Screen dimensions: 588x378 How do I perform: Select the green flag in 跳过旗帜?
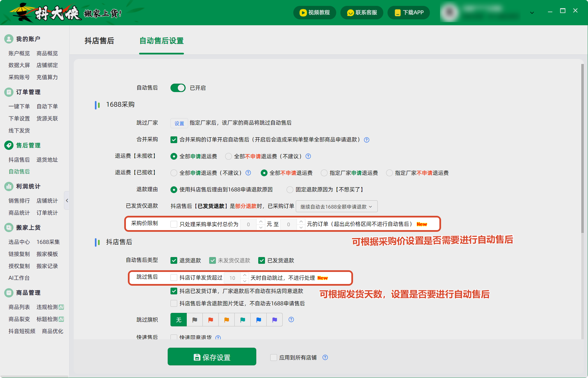pos(243,320)
